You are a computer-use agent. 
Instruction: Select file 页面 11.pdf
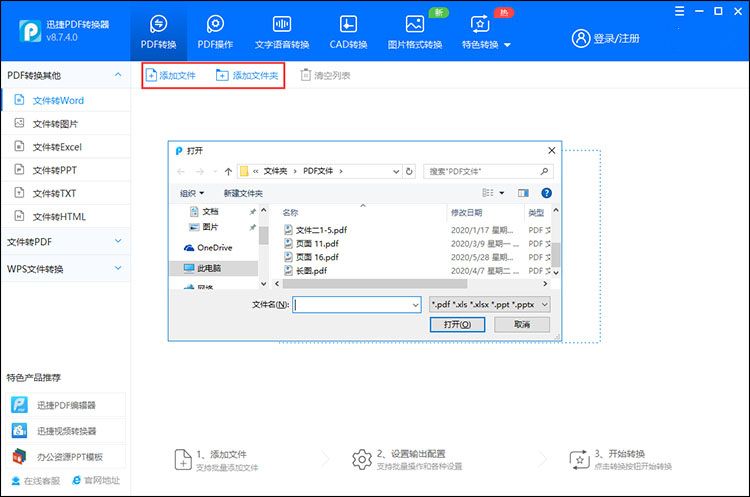click(311, 243)
